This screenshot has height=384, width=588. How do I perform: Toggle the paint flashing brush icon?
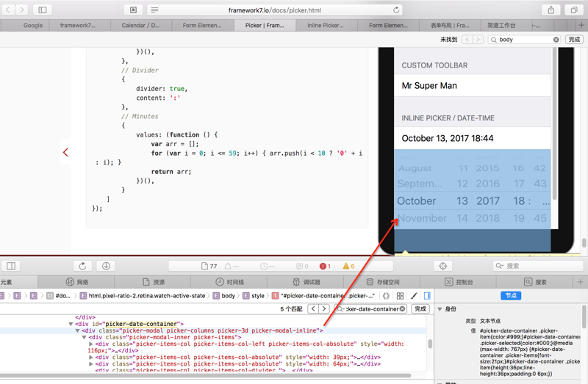(414, 296)
